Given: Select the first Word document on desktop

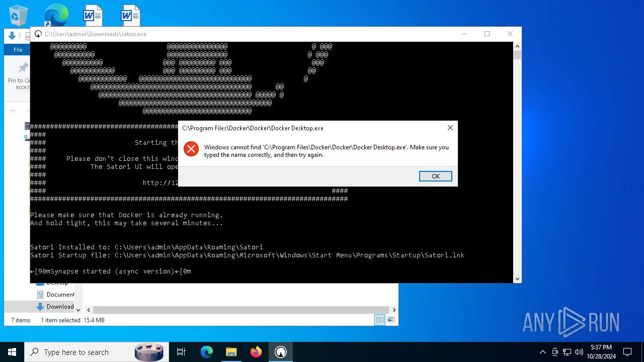Looking at the screenshot, I should pos(93,15).
